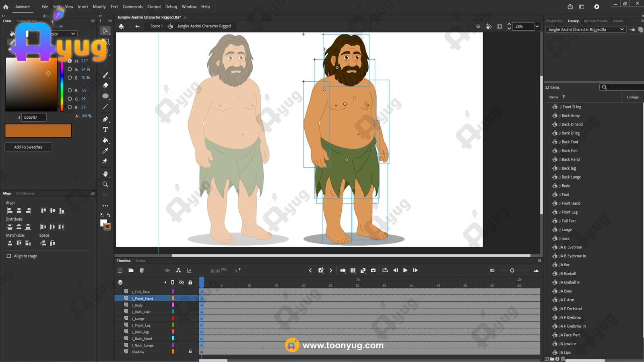Unlock the Shadow layer
The width and height of the screenshot is (644, 362).
tap(190, 352)
